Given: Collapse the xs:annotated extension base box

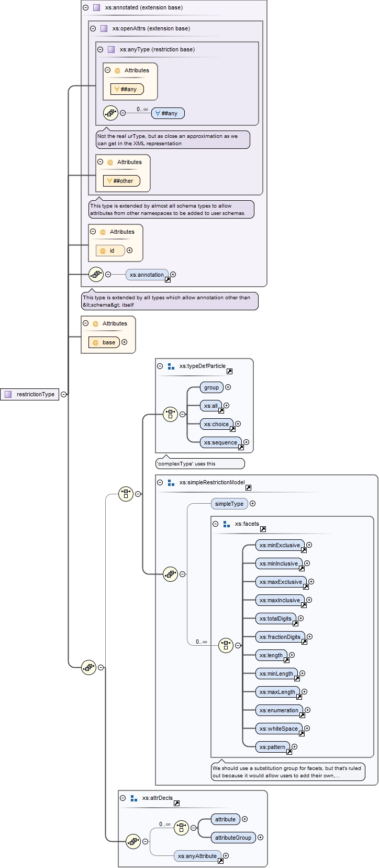Looking at the screenshot, I should point(86,8).
